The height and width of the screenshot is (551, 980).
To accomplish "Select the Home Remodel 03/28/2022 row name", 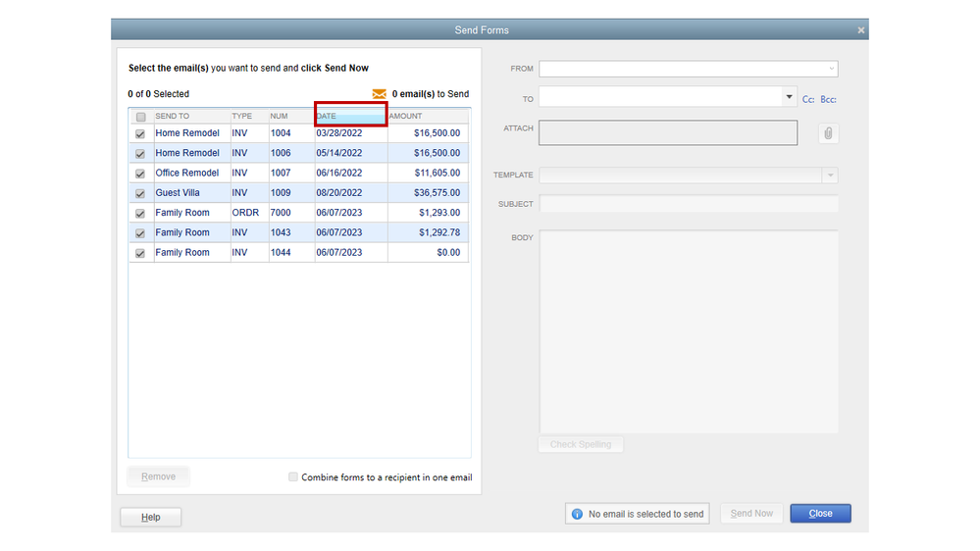I will 187,133.
